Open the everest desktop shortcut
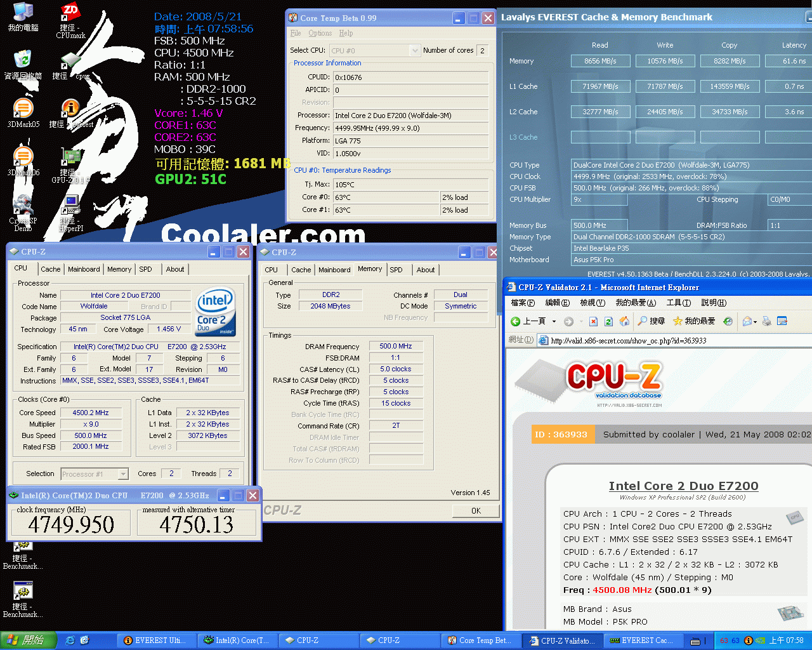 [x=70, y=114]
